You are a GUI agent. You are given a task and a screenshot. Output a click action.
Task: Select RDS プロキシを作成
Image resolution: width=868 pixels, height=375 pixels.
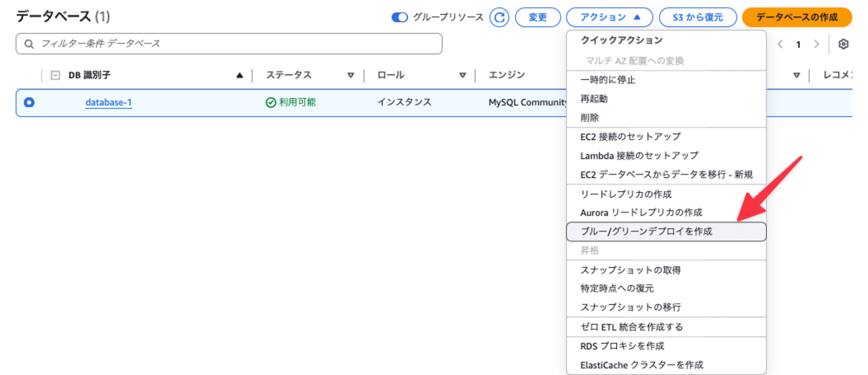666,346
